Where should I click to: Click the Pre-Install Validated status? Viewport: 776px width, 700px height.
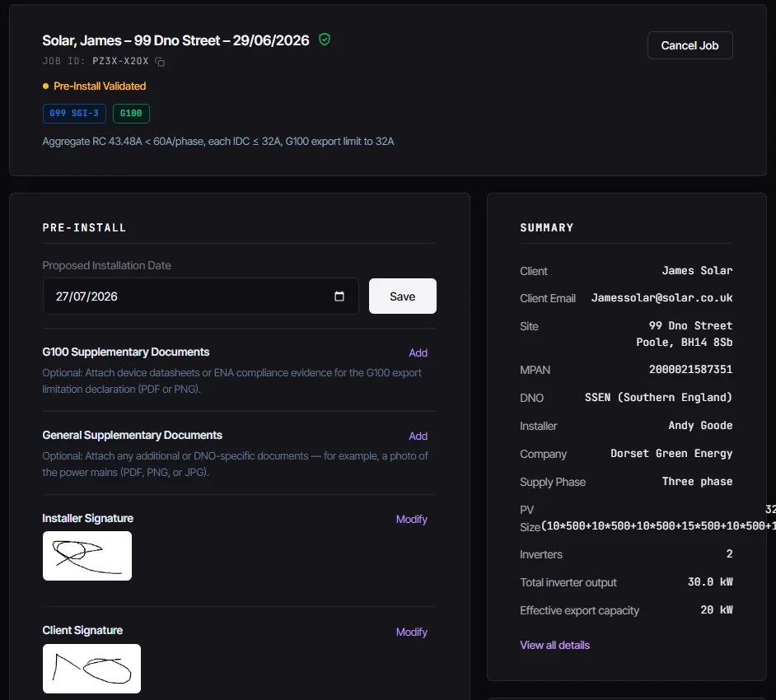click(x=95, y=86)
